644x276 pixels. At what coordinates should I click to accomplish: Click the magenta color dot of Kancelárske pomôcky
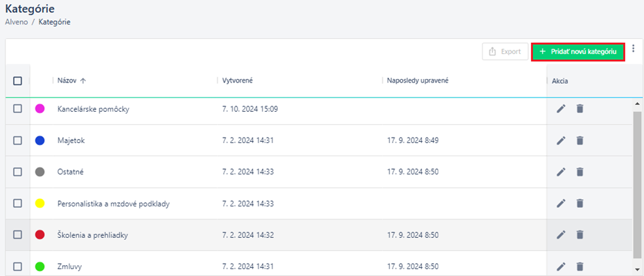(40, 109)
